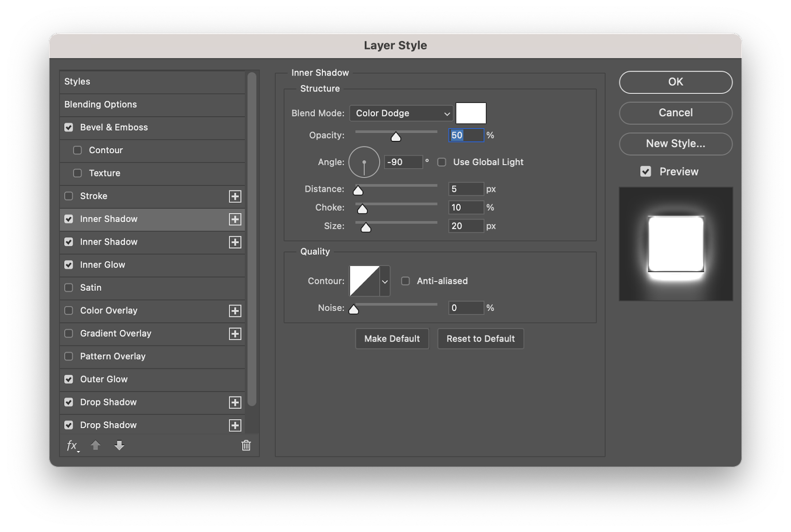This screenshot has height=532, width=791.
Task: Open the Contour thumbnail editor
Action: [364, 281]
